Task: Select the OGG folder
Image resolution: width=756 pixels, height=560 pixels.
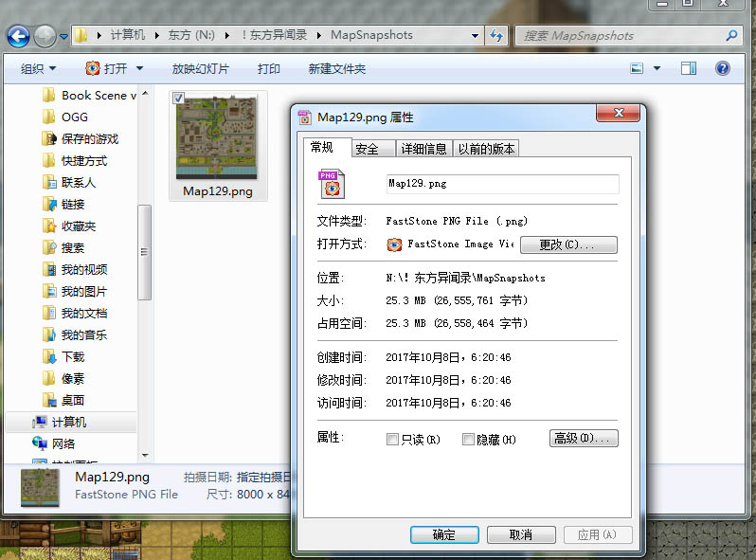Action: click(x=65, y=117)
